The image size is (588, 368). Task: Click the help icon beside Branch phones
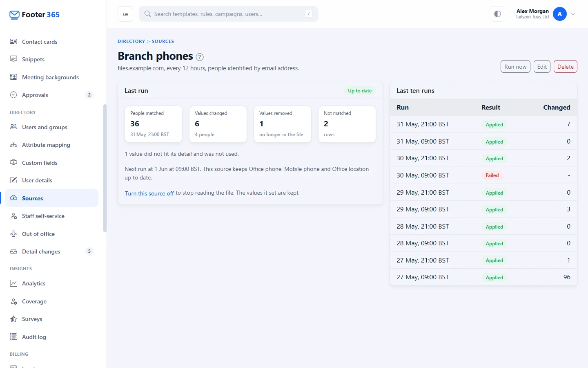point(200,57)
